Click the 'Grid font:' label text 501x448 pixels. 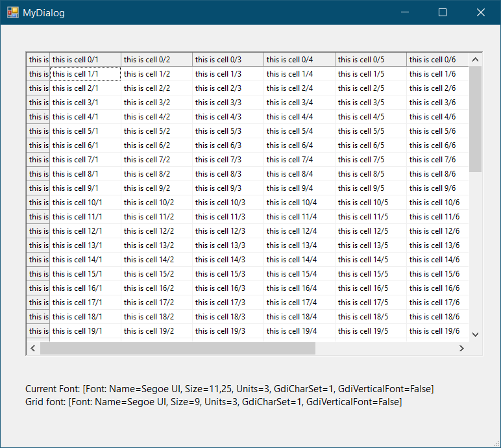[45, 402]
